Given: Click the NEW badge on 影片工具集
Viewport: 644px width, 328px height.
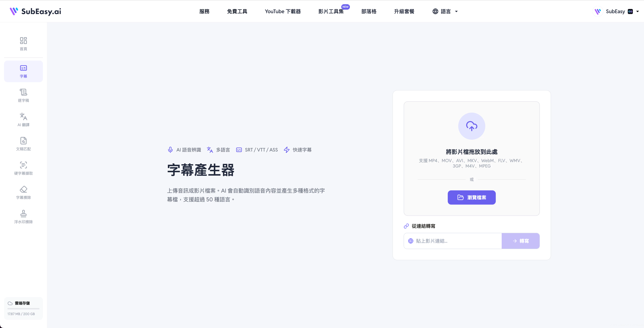Looking at the screenshot, I should point(345,7).
